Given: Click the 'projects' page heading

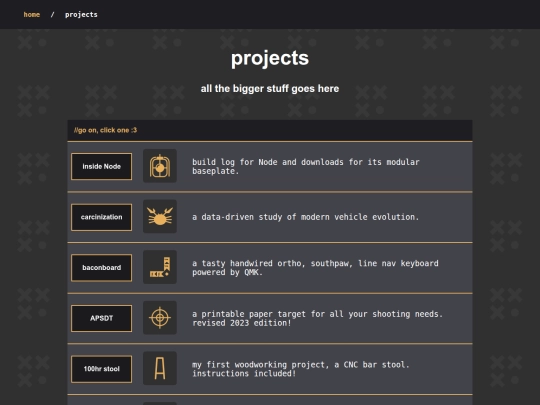Looking at the screenshot, I should (x=270, y=58).
